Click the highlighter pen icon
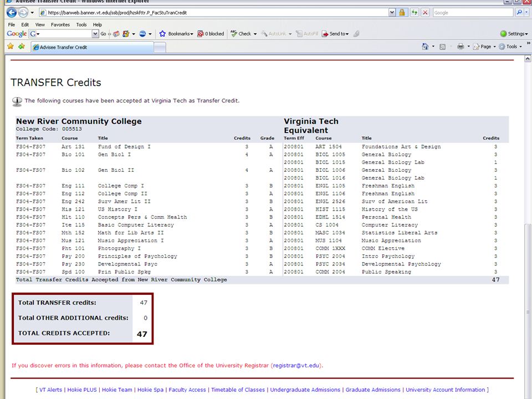Image resolution: width=532 pixels, height=399 pixels. [356, 34]
